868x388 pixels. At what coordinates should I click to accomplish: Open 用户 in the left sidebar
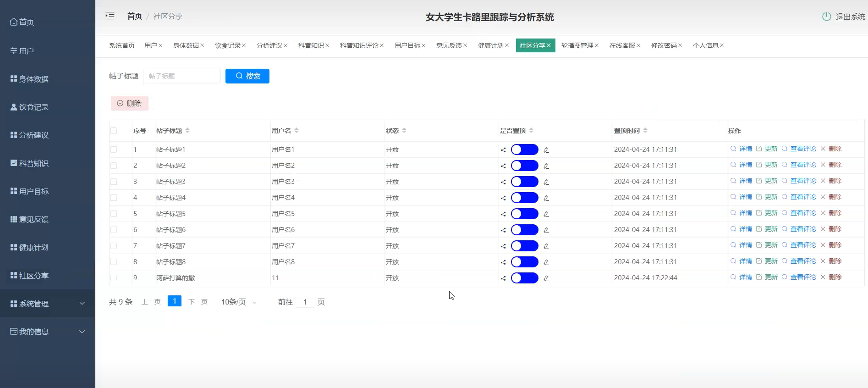(x=22, y=51)
